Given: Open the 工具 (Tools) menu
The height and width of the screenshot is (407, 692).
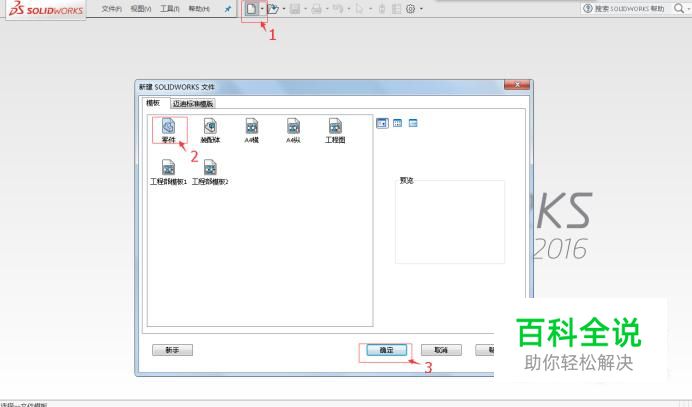Looking at the screenshot, I should [x=169, y=9].
